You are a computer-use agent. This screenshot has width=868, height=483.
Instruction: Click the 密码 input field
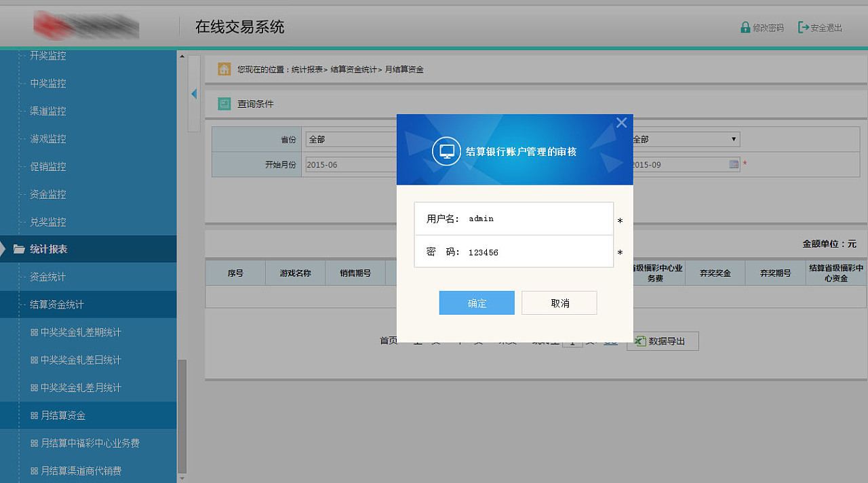536,252
